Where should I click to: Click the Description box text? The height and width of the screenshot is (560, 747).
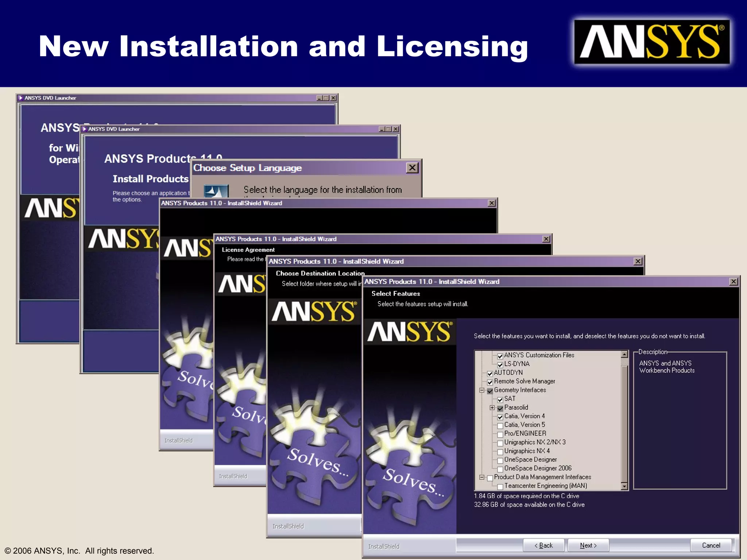coord(667,367)
